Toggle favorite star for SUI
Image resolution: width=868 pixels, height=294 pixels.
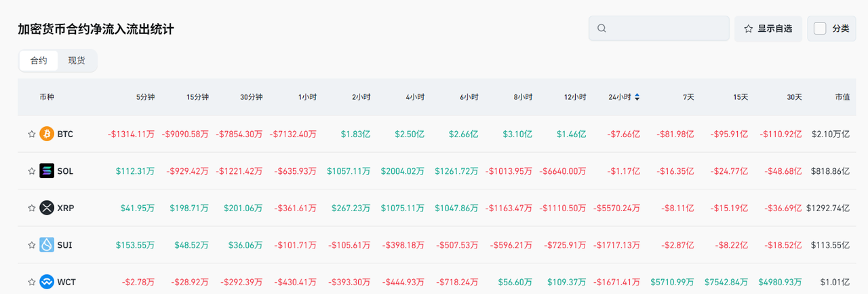pyautogui.click(x=31, y=244)
